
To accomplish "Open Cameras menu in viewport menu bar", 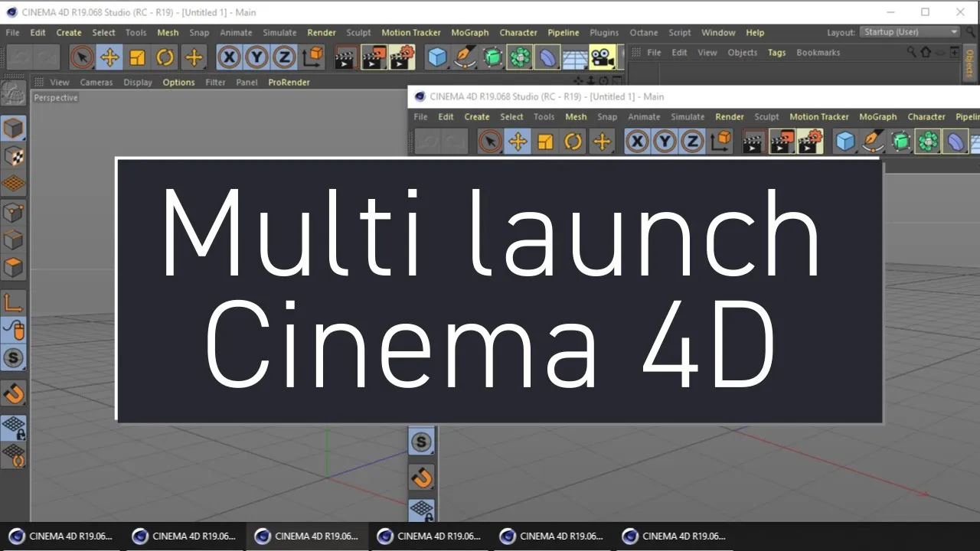I will coord(96,82).
